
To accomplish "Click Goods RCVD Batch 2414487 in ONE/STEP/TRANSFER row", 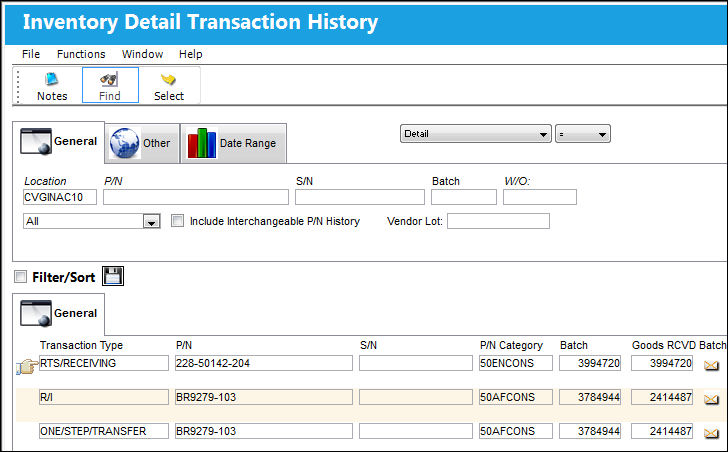I will pyautogui.click(x=662, y=431).
